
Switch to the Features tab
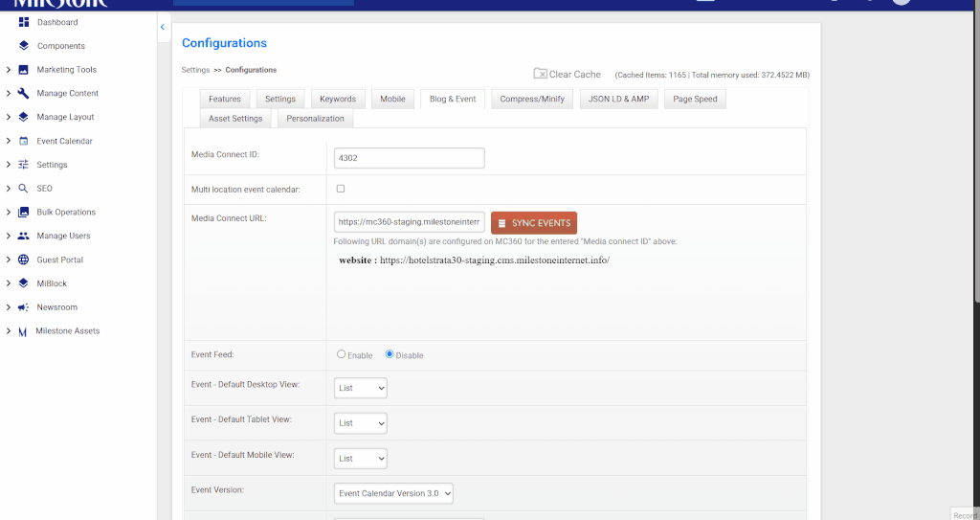(x=225, y=99)
